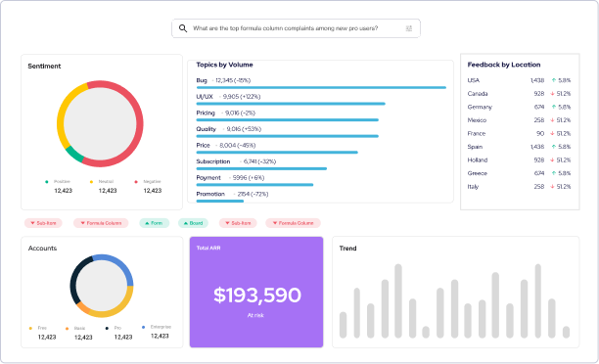This screenshot has height=364, width=599.
Task: Select the red Negative legend dot
Action: point(136,182)
